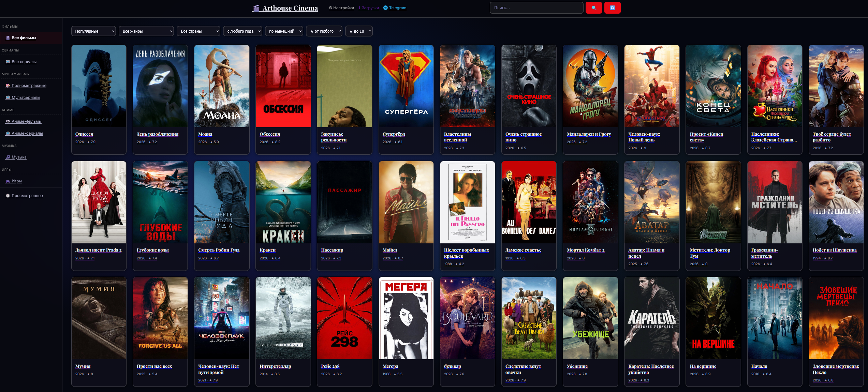Open the Популярные sorting dropdown
Screen dimensions: 868x392
click(93, 31)
